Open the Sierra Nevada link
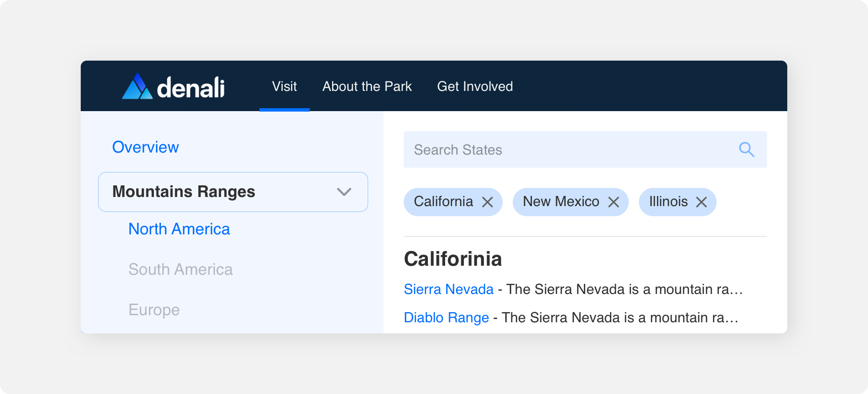 pyautogui.click(x=449, y=289)
